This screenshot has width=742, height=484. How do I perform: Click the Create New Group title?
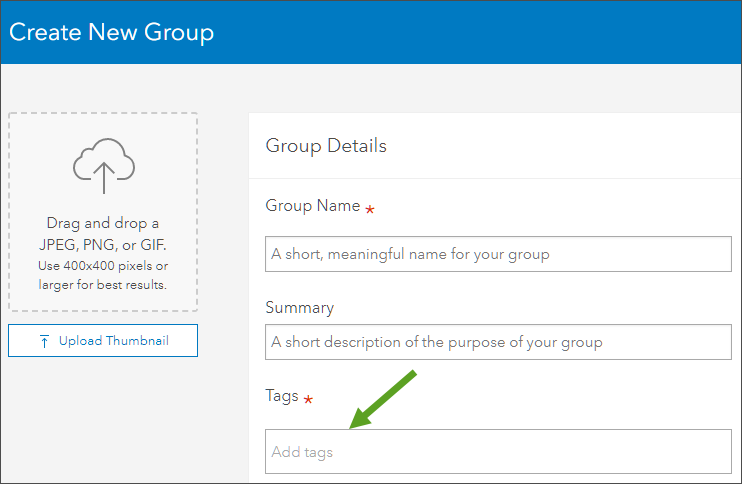(112, 32)
